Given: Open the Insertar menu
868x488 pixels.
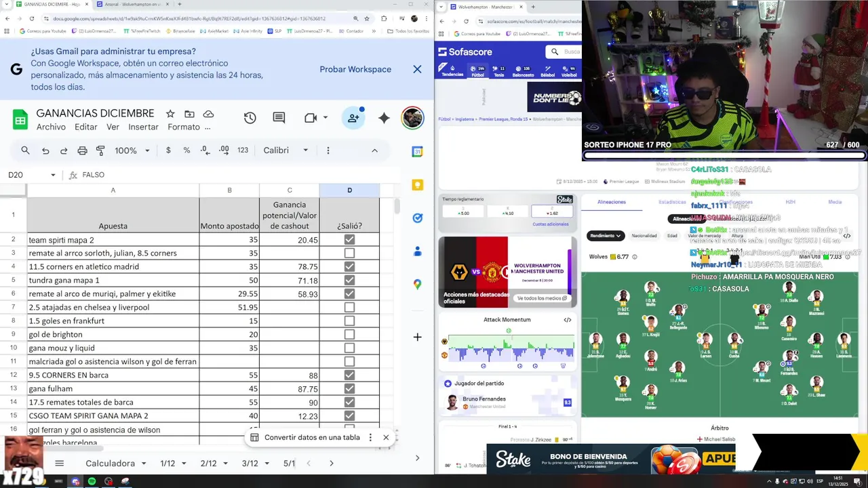Looking at the screenshot, I should 143,127.
